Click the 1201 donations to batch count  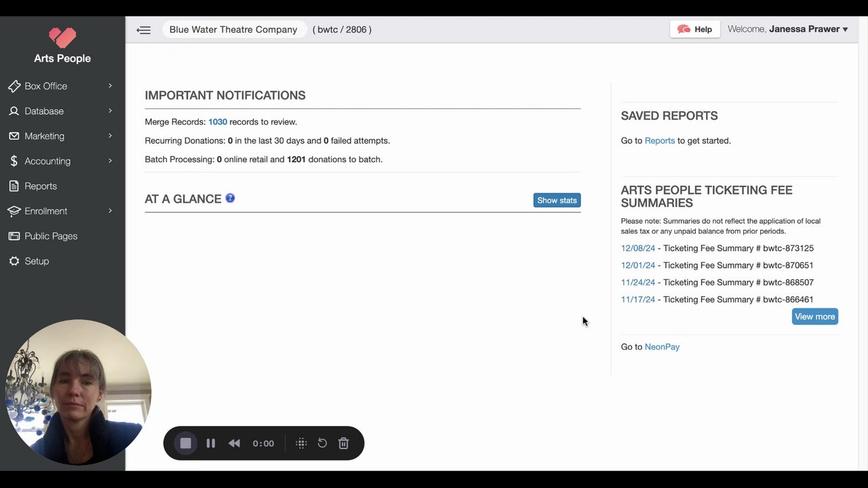click(296, 159)
